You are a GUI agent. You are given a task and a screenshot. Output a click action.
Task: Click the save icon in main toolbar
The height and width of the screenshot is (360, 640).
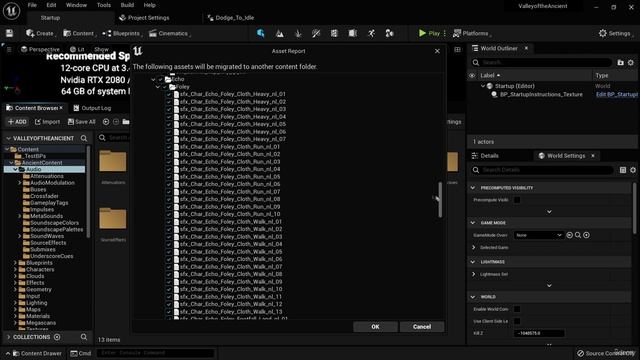[9, 33]
